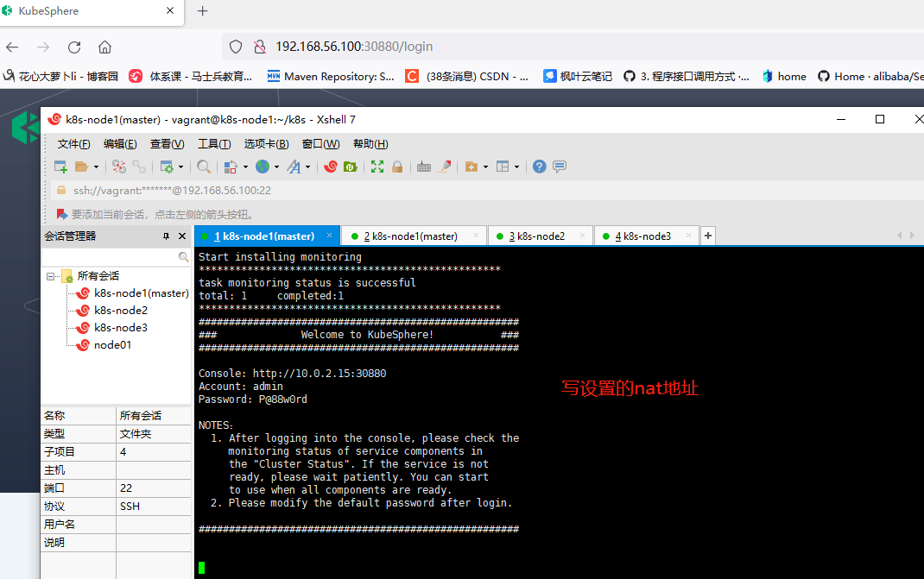Add a new Xshell tab with plus
The width and height of the screenshot is (924, 579).
(x=708, y=236)
